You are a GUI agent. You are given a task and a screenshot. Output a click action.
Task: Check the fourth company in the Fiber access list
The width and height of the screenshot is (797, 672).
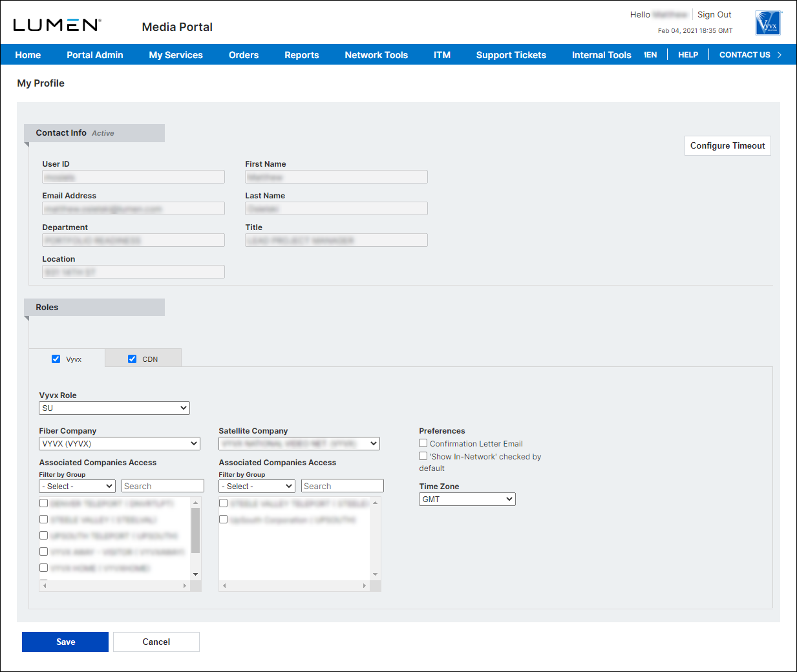pyautogui.click(x=44, y=552)
